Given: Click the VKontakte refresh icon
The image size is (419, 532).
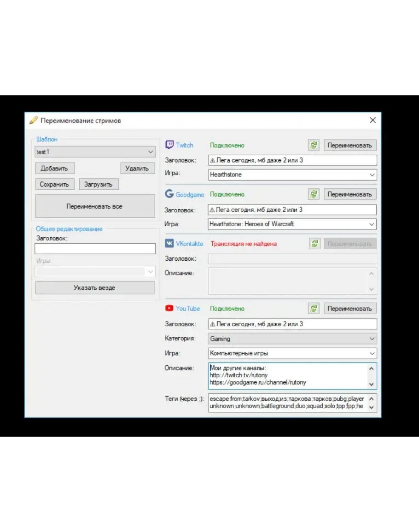Looking at the screenshot, I should click(314, 244).
